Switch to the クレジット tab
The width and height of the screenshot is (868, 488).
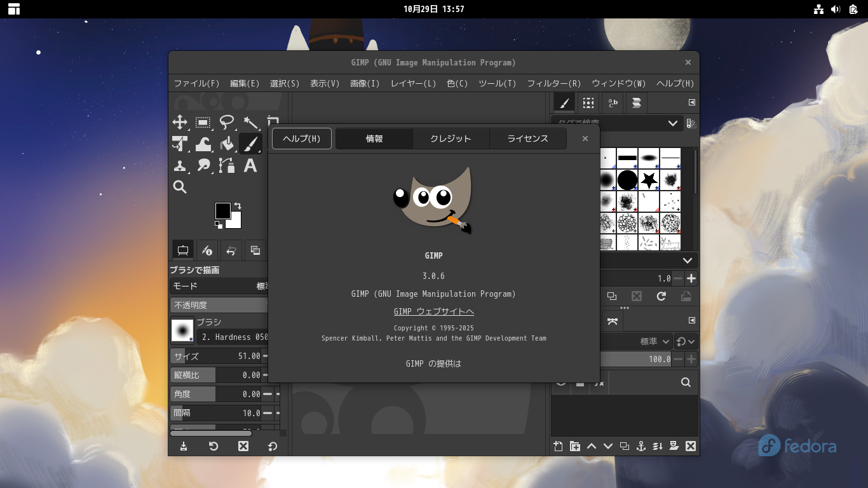click(451, 139)
